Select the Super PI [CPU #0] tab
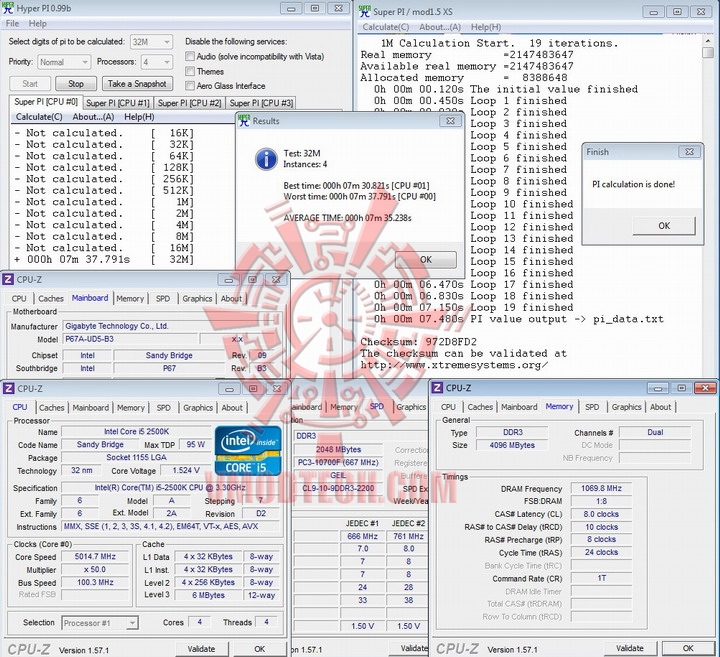 pyautogui.click(x=46, y=102)
